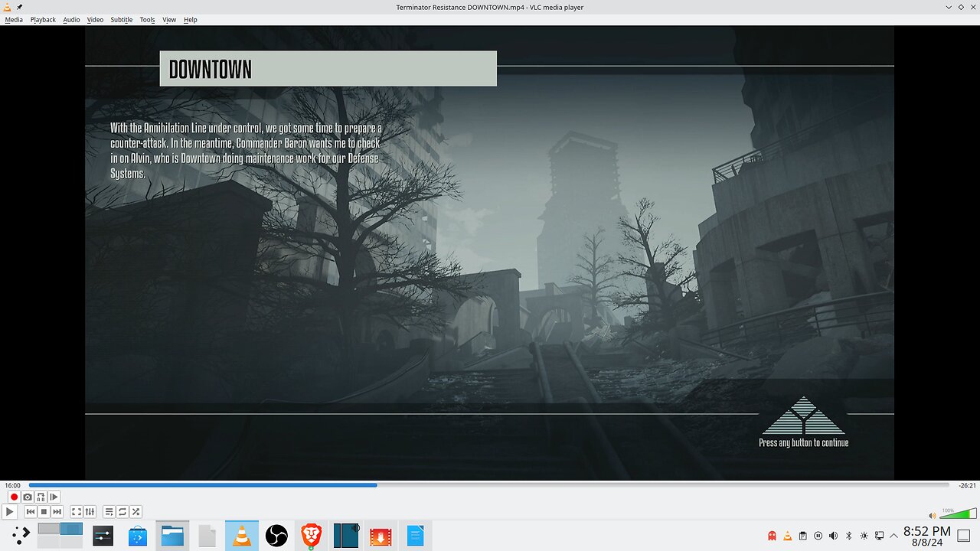
Task: Click the video display area
Action: [489, 253]
